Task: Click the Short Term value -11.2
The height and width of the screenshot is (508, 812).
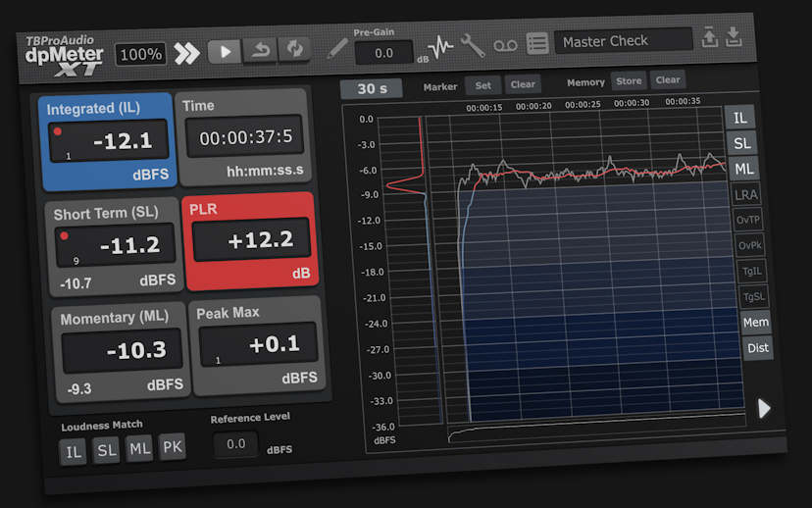Action: tap(129, 245)
